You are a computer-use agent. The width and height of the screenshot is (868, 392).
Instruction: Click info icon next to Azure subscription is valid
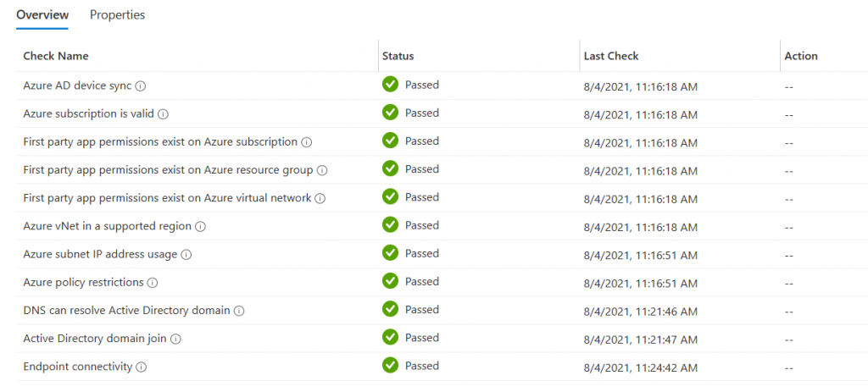163,114
